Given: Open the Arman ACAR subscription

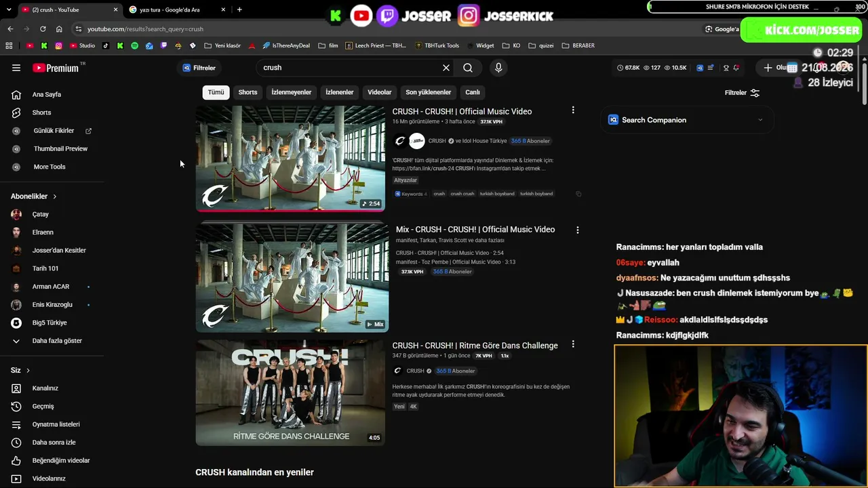Looking at the screenshot, I should pos(52,287).
